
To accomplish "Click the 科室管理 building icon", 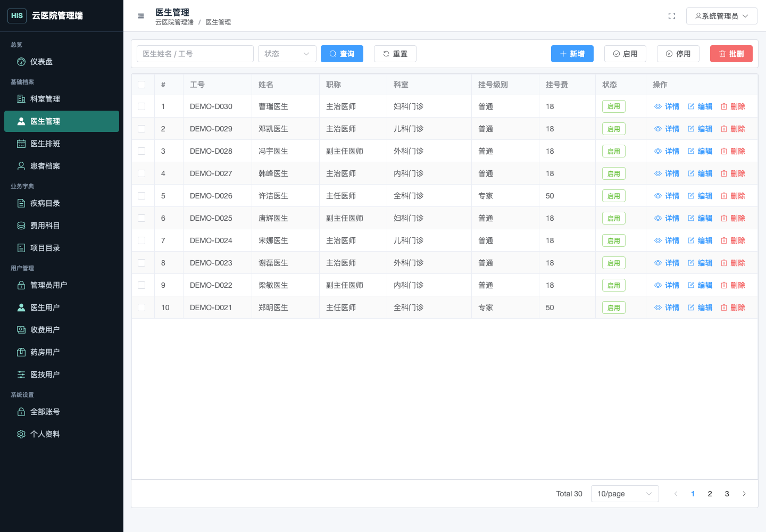I will pyautogui.click(x=21, y=99).
